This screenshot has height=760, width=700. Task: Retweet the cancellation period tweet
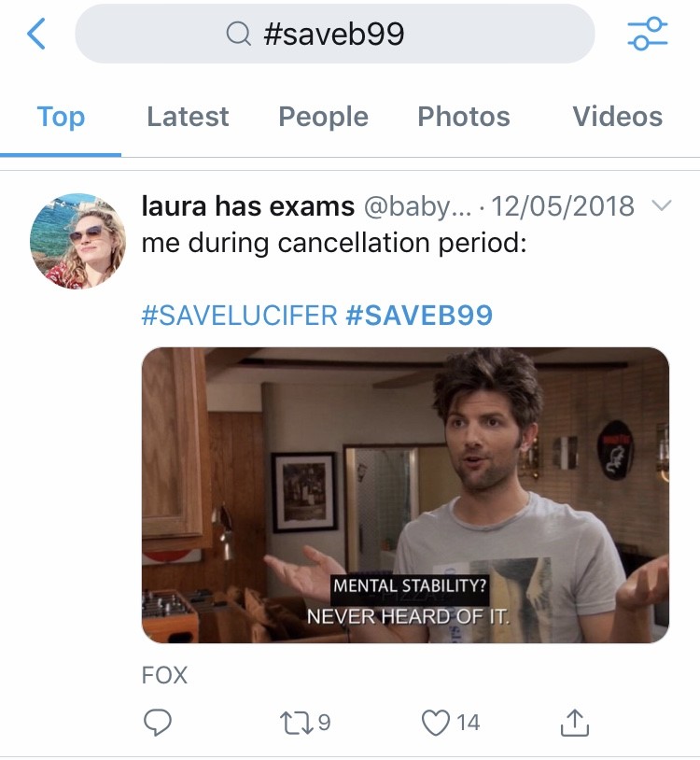(x=295, y=722)
